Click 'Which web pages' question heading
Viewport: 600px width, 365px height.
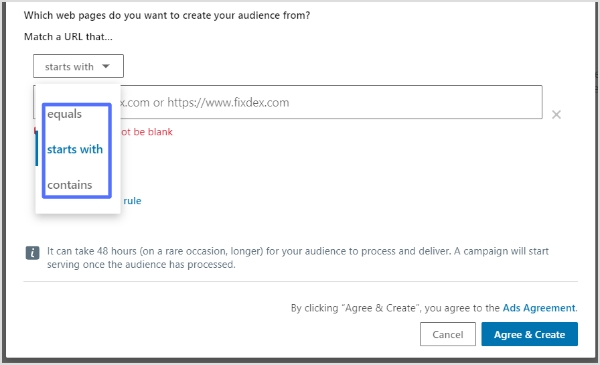[x=167, y=15]
